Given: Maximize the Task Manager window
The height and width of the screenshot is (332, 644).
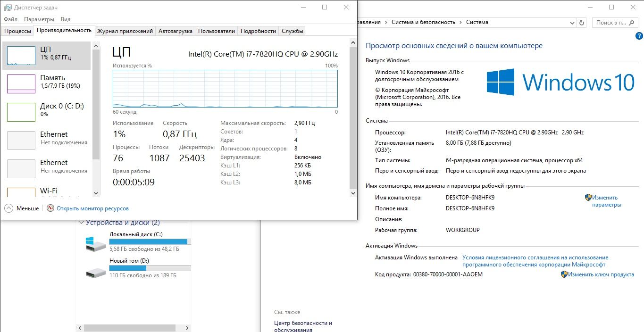Looking at the screenshot, I should (x=325, y=7).
